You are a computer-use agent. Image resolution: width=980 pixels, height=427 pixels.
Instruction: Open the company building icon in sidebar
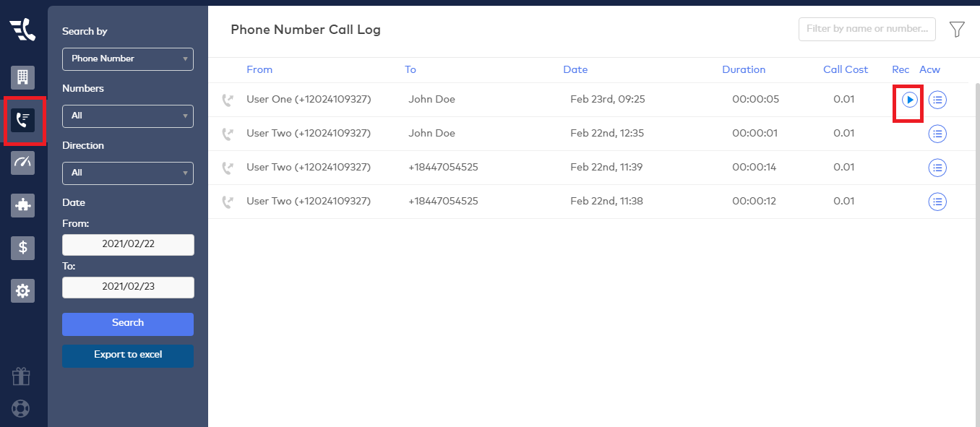tap(22, 77)
